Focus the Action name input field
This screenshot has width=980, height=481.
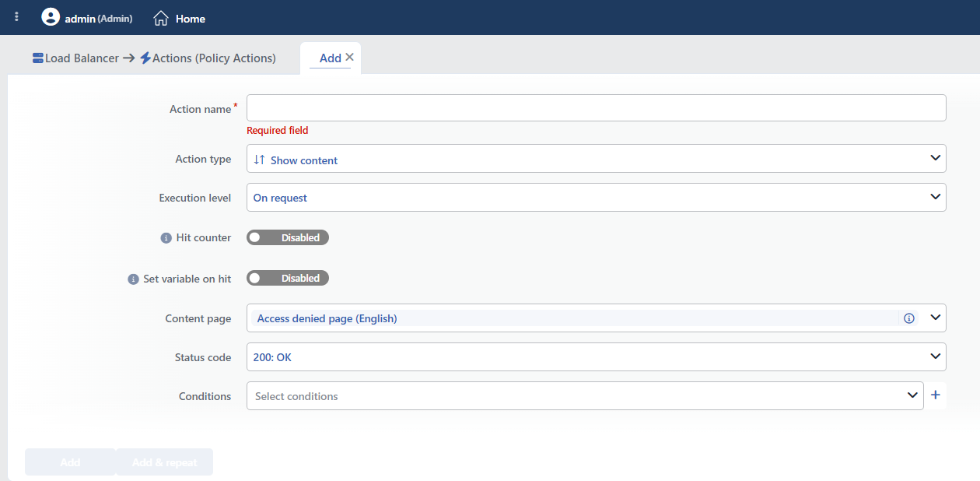click(596, 108)
